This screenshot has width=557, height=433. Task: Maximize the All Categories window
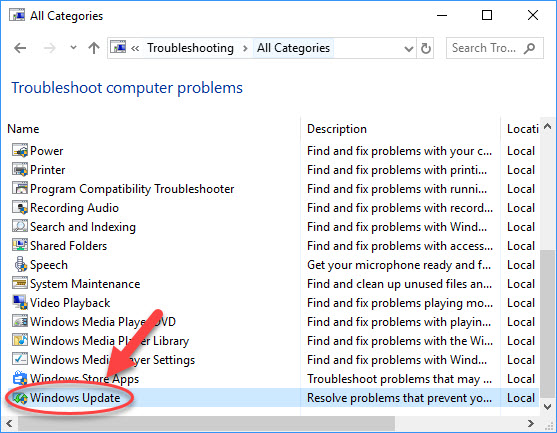[487, 15]
